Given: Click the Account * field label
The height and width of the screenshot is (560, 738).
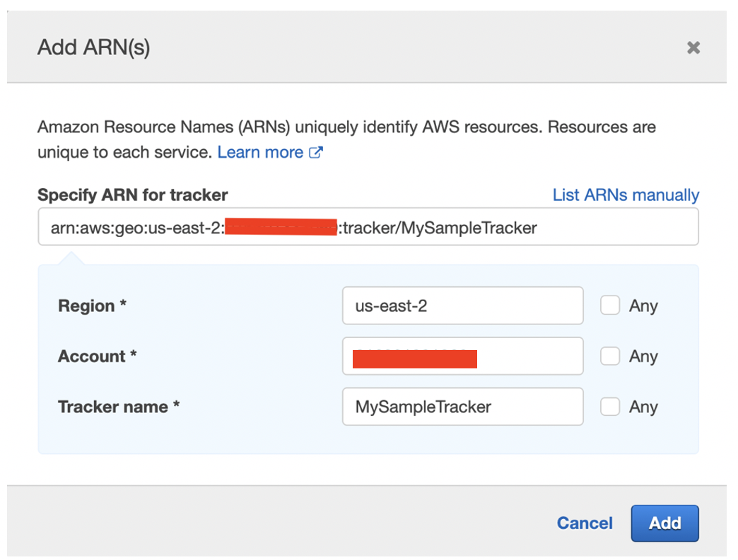Looking at the screenshot, I should coord(98,356).
